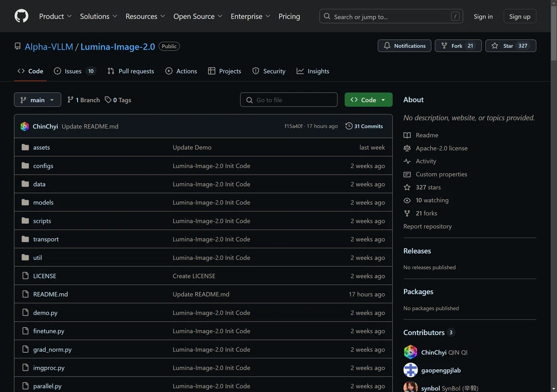This screenshot has height=392, width=557.
Task: Open the Lumina-Image-2.0 repository link
Action: click(118, 46)
